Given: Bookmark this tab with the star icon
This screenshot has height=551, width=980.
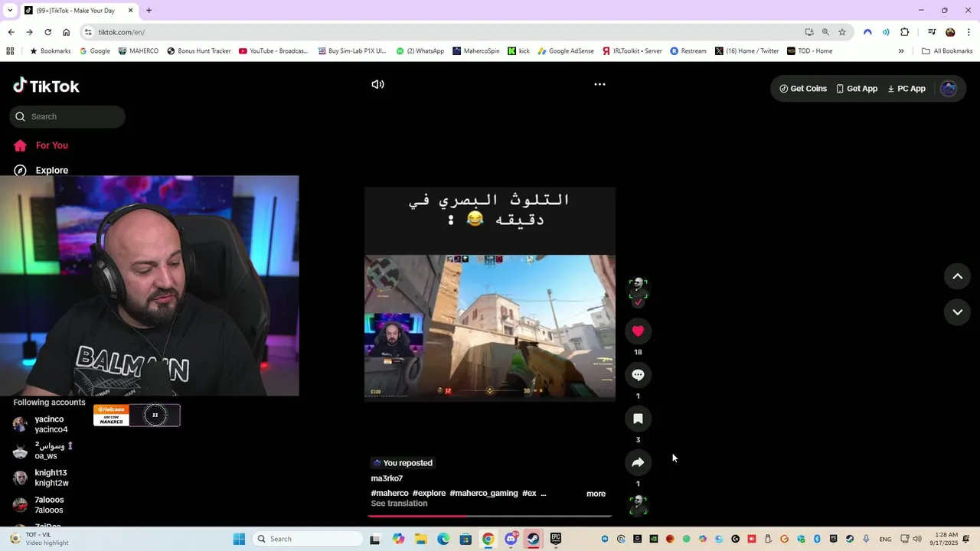Looking at the screenshot, I should tap(842, 32).
